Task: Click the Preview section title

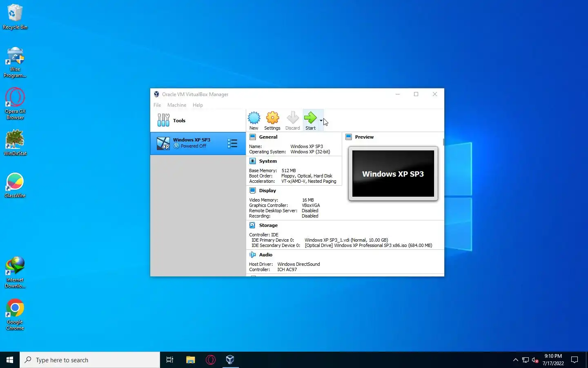Action: click(364, 137)
